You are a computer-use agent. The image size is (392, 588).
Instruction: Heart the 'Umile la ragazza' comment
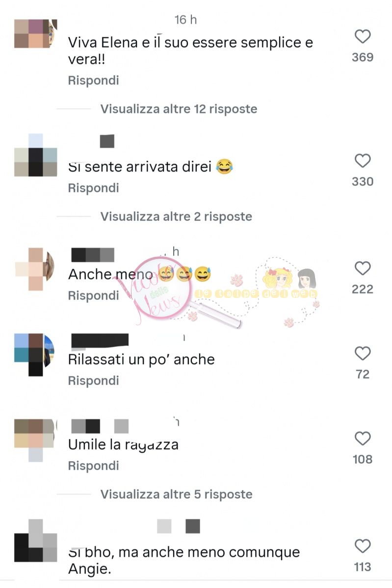[x=363, y=439]
